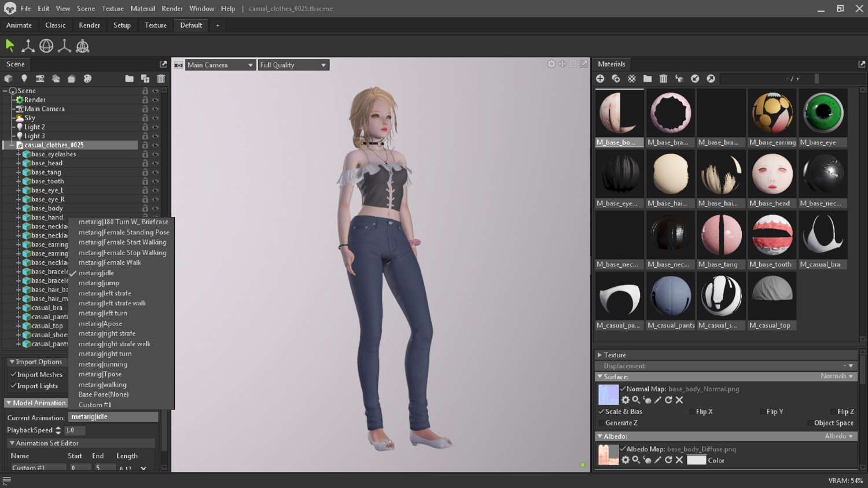This screenshot has width=868, height=488.
Task: Lock the Main Camera object
Action: (x=145, y=109)
